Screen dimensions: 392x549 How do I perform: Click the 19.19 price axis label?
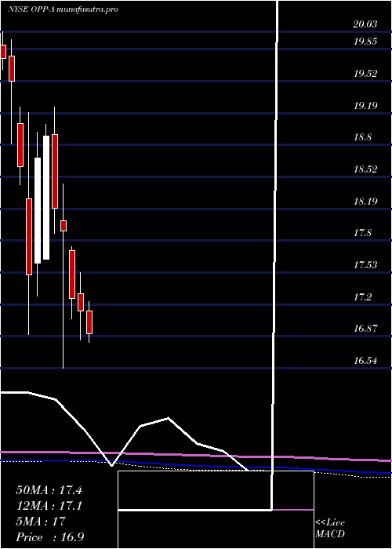[x=365, y=105]
